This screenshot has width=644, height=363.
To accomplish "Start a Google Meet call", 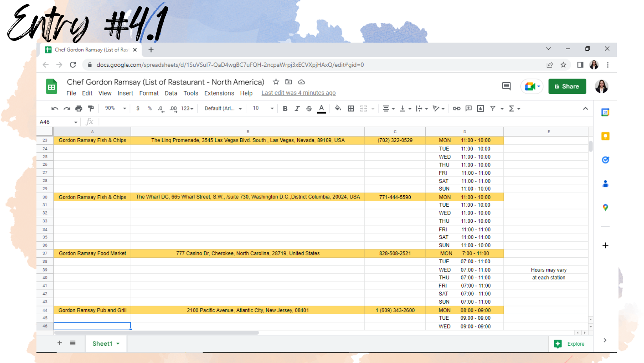I will tap(532, 86).
